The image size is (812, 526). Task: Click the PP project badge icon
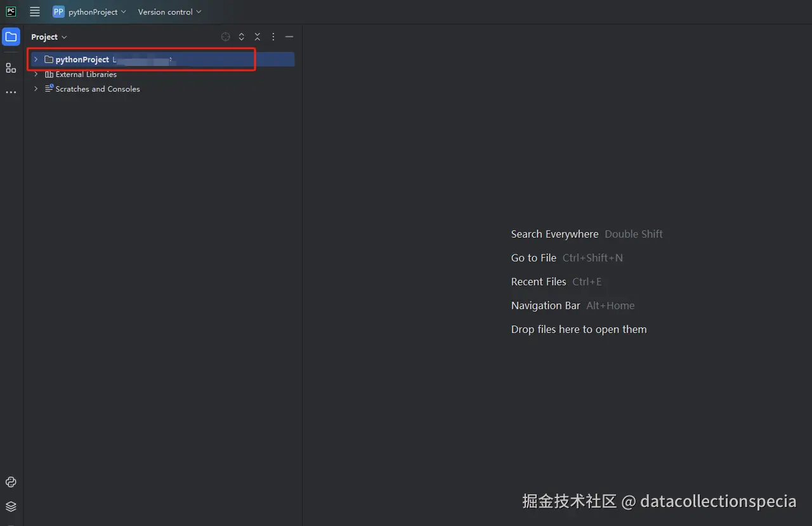coord(58,11)
